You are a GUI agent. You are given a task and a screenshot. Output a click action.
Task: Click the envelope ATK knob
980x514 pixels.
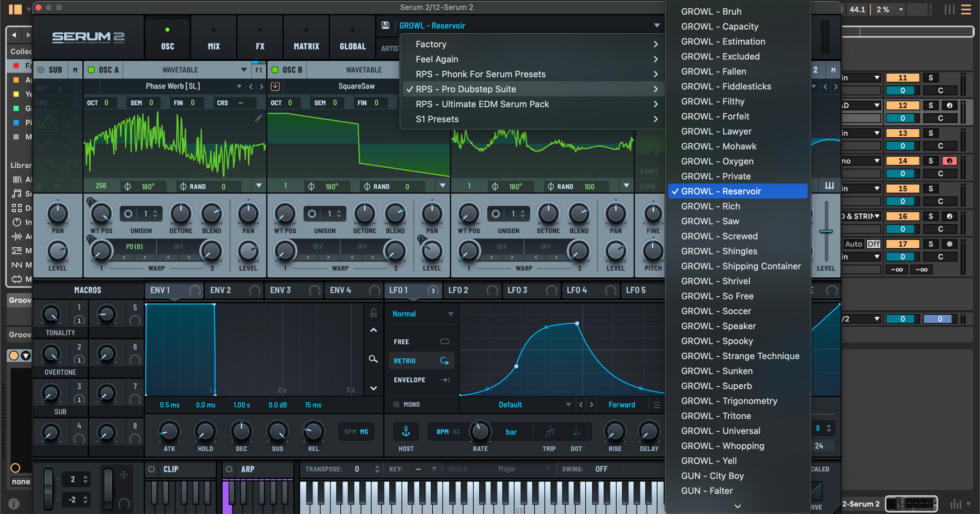coord(169,432)
